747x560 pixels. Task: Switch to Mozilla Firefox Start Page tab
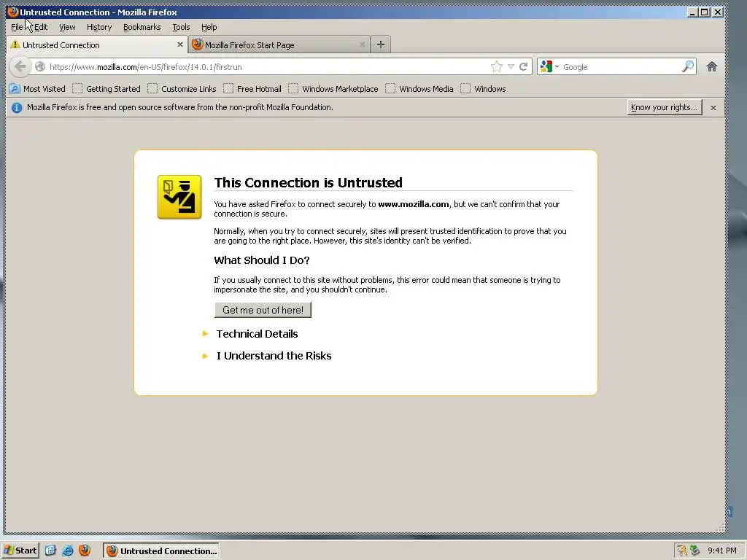click(x=279, y=44)
